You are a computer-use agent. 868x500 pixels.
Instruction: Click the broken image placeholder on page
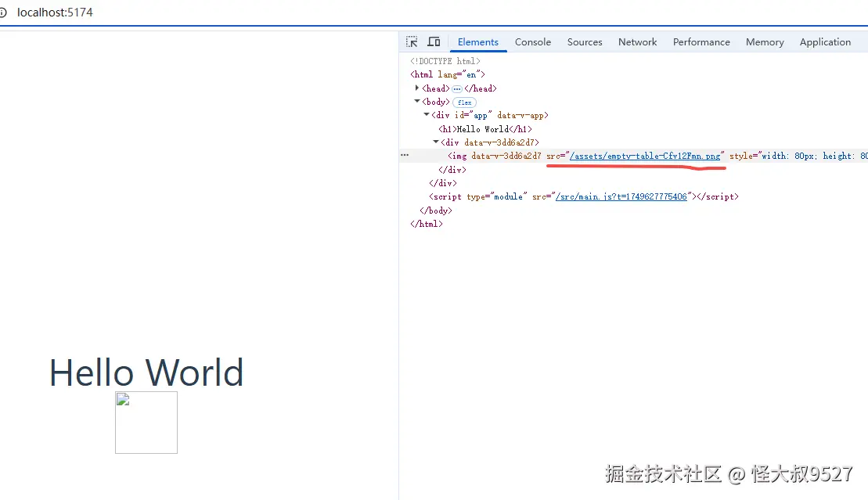pos(146,423)
